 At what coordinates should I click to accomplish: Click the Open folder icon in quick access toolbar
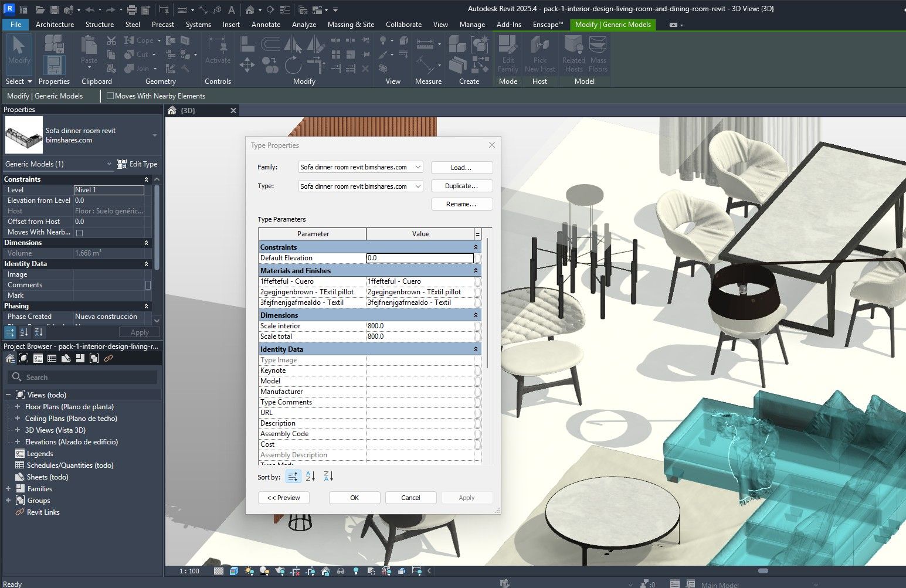tap(40, 10)
